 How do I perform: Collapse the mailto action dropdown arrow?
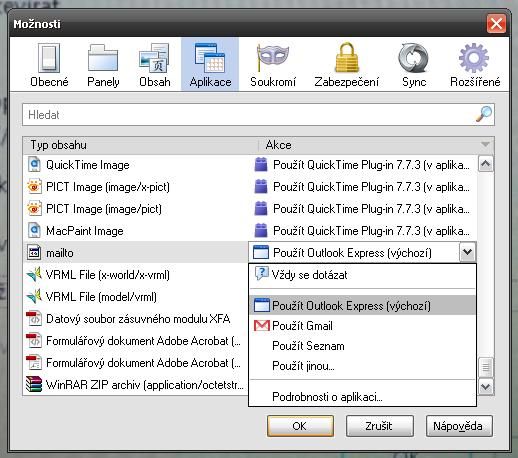pyautogui.click(x=467, y=252)
